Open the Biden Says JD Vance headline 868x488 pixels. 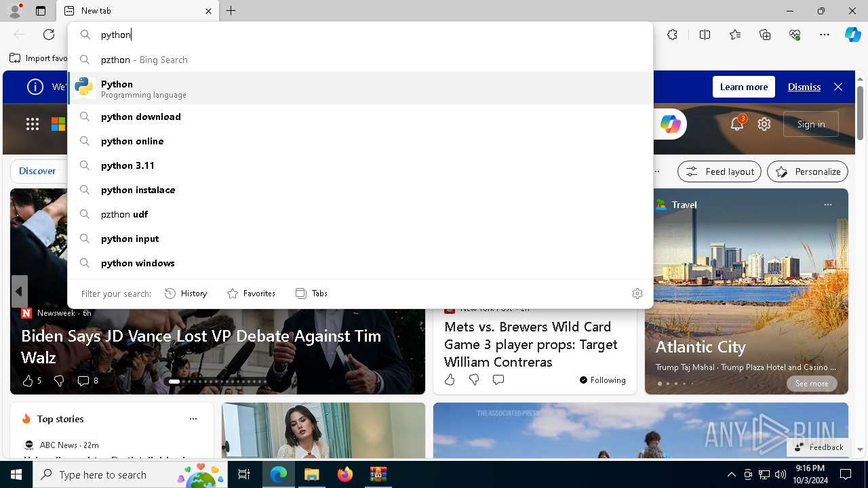coord(201,346)
